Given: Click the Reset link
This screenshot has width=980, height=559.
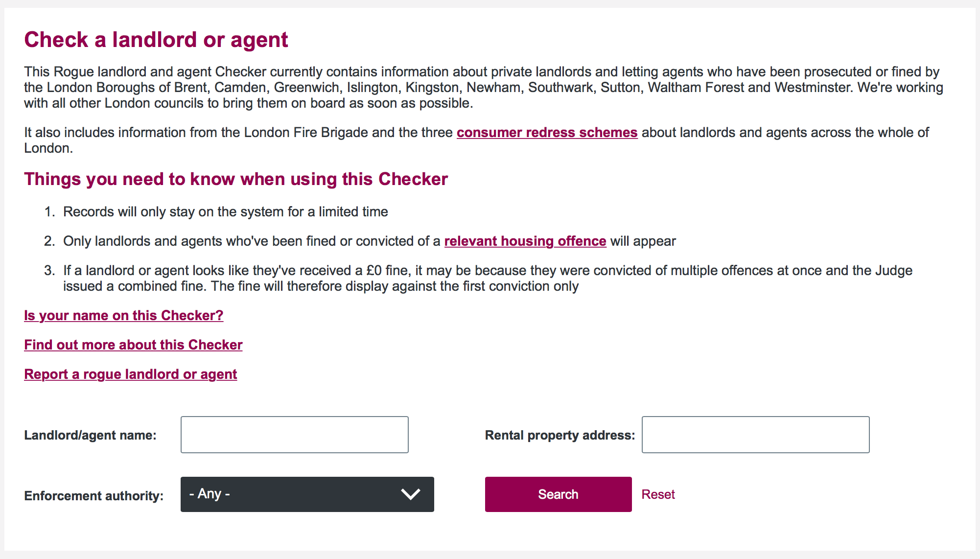Looking at the screenshot, I should pos(658,494).
